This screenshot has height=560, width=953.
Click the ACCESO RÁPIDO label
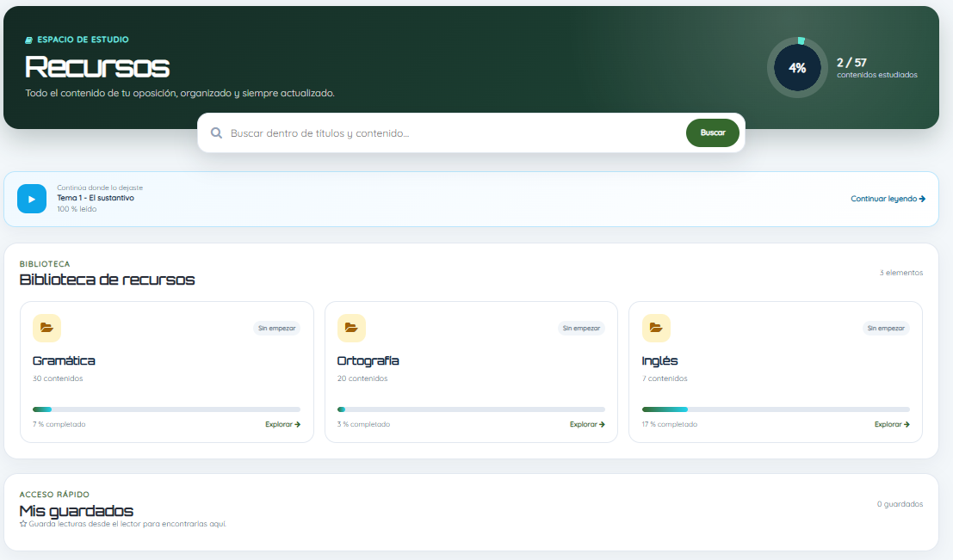click(54, 495)
